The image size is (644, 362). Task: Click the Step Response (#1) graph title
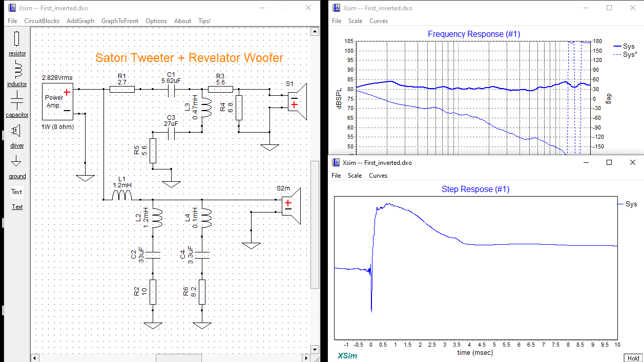pos(475,189)
